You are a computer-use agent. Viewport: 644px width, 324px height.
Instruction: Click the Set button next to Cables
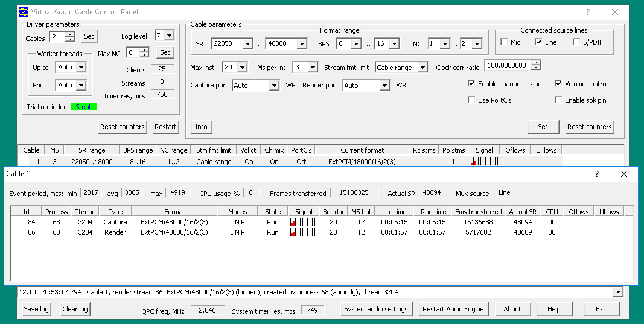click(89, 36)
